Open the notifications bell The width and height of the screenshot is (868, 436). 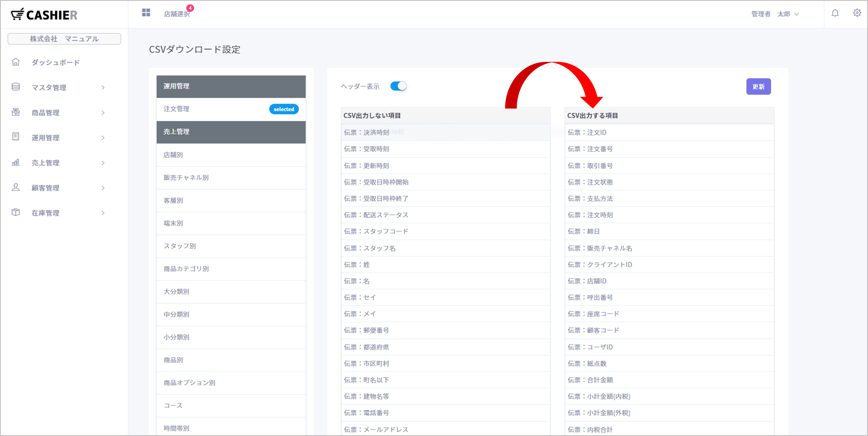click(835, 13)
